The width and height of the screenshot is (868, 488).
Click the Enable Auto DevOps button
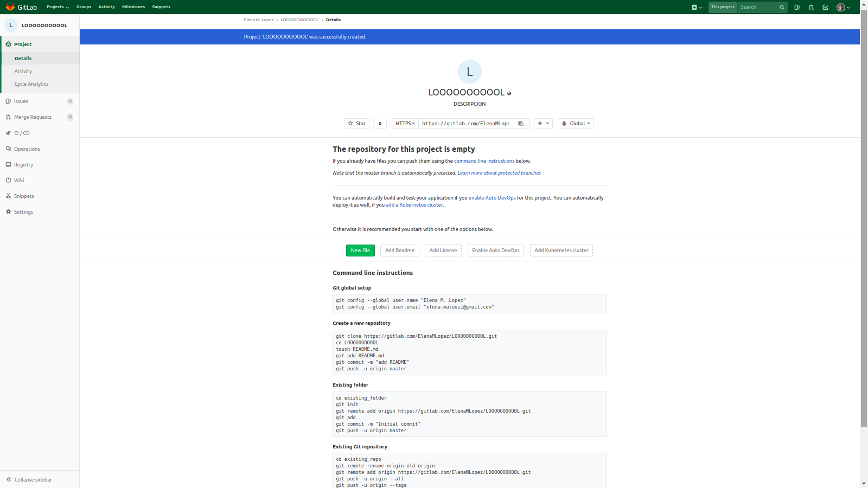pos(496,251)
